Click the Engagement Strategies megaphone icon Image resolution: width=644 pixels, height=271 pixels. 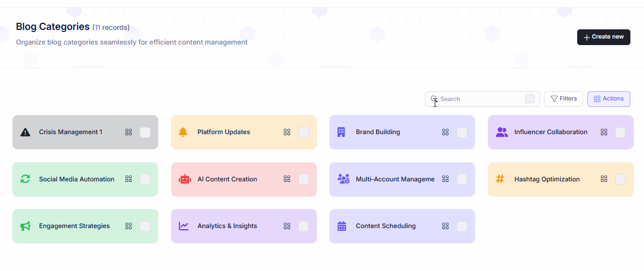(x=25, y=226)
